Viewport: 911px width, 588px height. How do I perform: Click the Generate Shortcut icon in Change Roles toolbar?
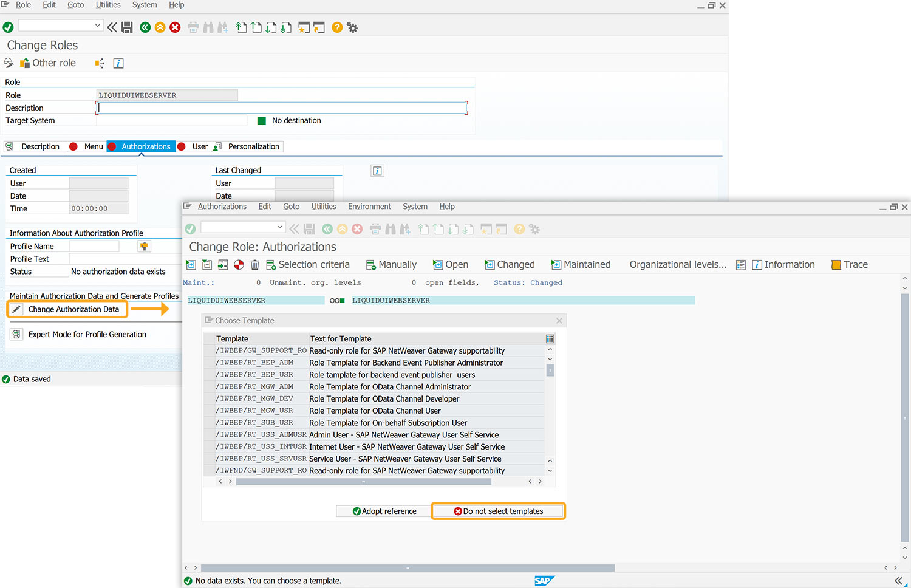pos(319,27)
